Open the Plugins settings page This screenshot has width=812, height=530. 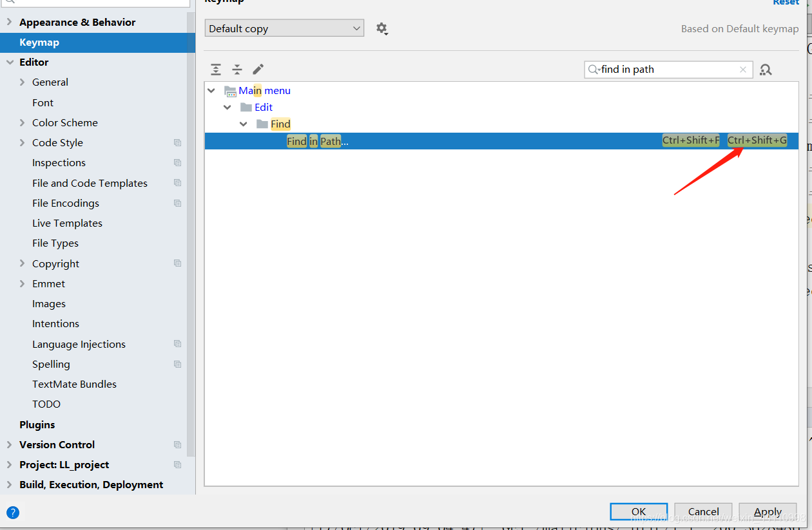pos(37,424)
